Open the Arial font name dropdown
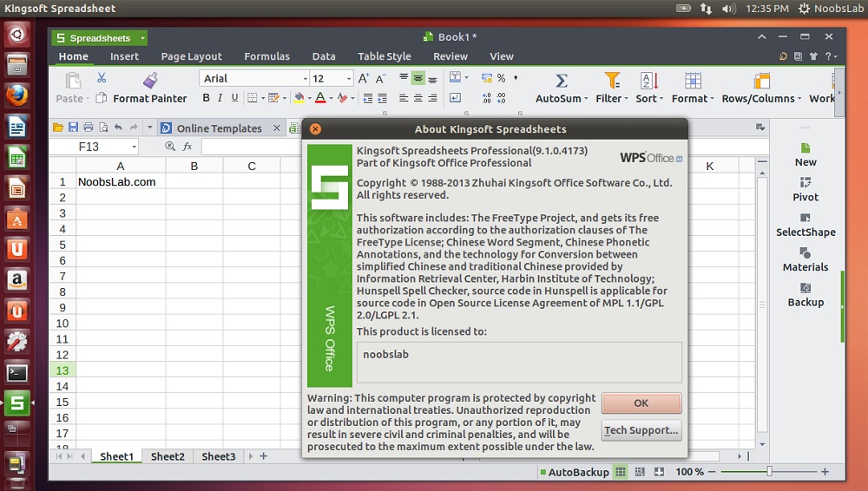 [305, 79]
